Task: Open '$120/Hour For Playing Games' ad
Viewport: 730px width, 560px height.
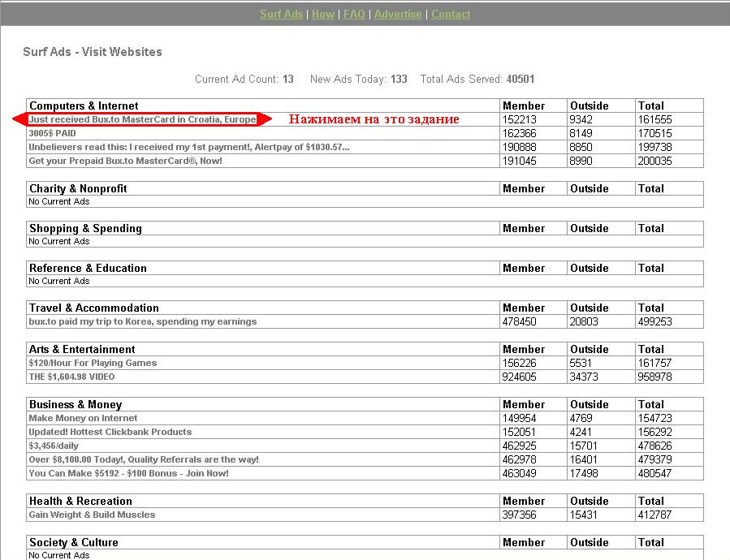Action: click(93, 363)
